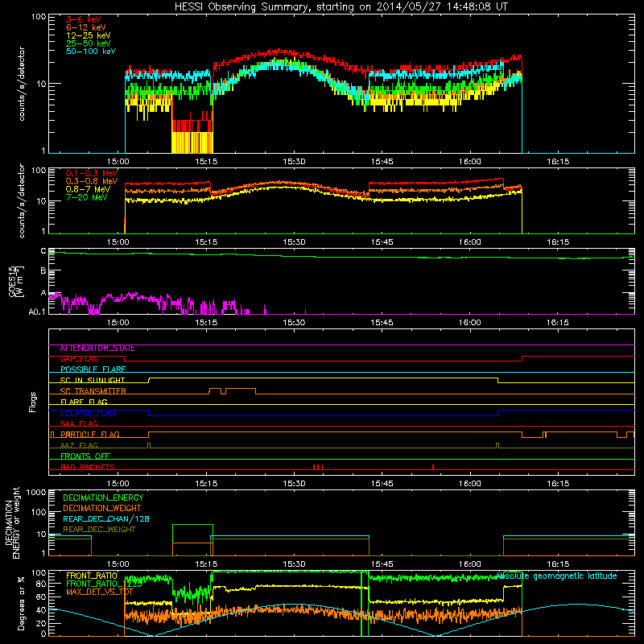Click the Degrees or % axis label
644x644 pixels.
tap(22, 603)
